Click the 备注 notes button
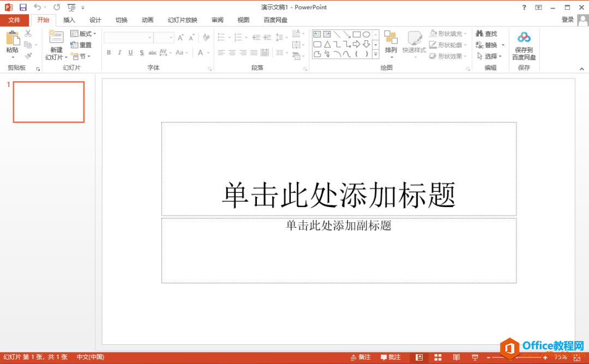This screenshot has height=364, width=589. pos(360,357)
